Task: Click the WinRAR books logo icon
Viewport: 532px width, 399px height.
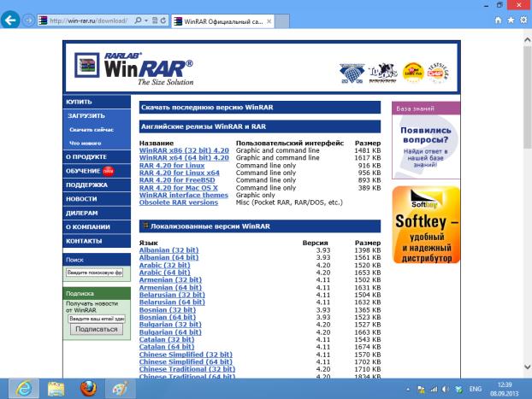Action: [x=87, y=65]
